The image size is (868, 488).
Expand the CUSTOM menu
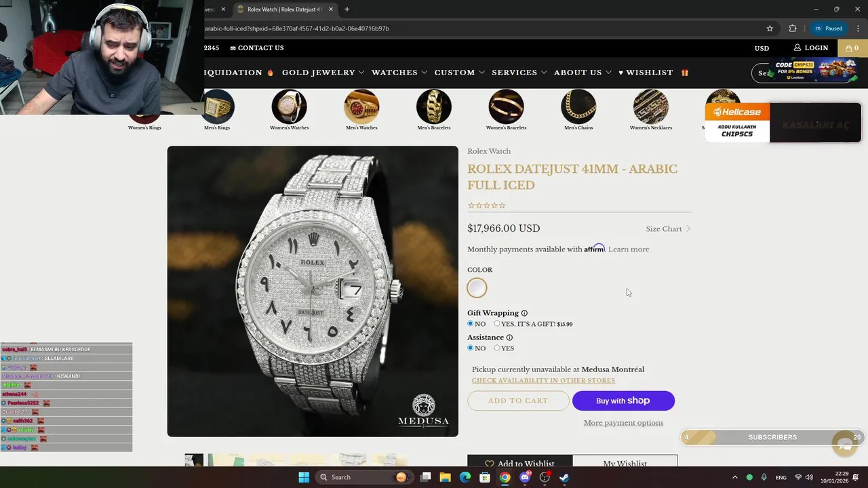[x=460, y=73]
